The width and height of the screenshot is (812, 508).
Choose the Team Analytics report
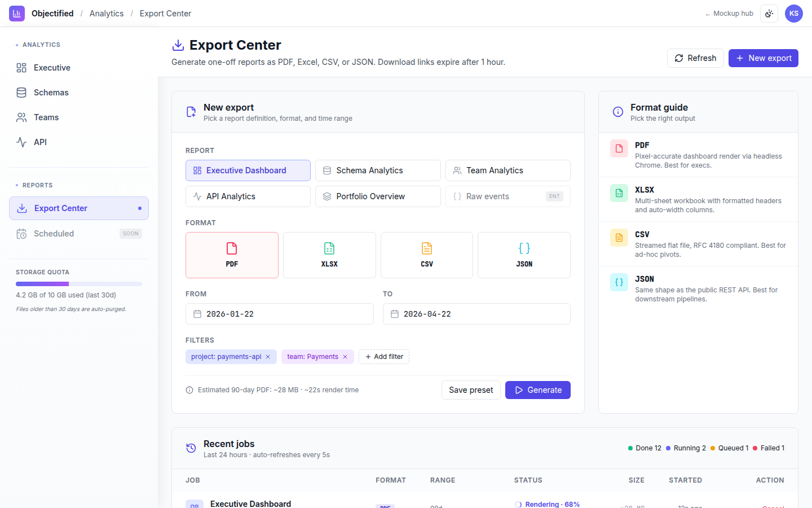pyautogui.click(x=508, y=170)
